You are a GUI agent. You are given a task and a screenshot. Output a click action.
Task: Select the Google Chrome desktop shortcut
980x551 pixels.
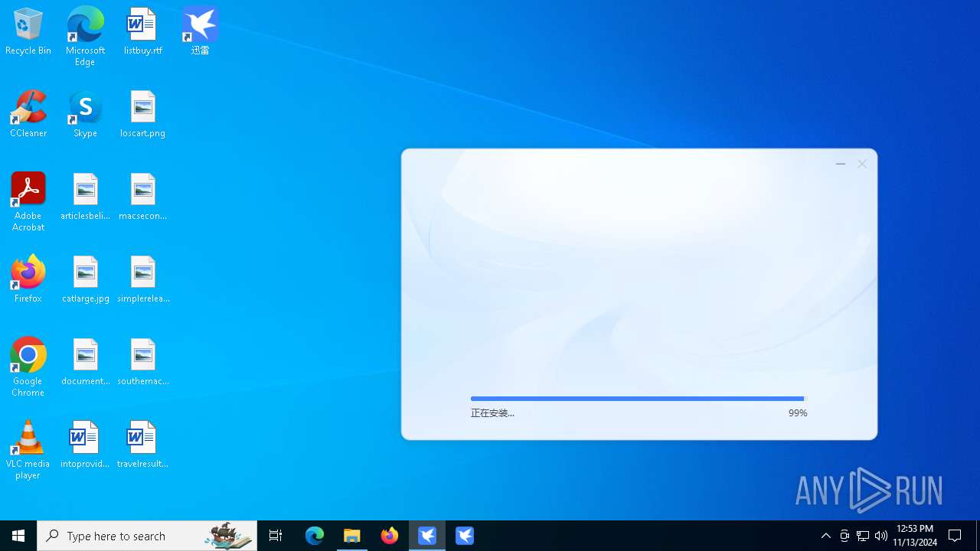click(x=28, y=367)
